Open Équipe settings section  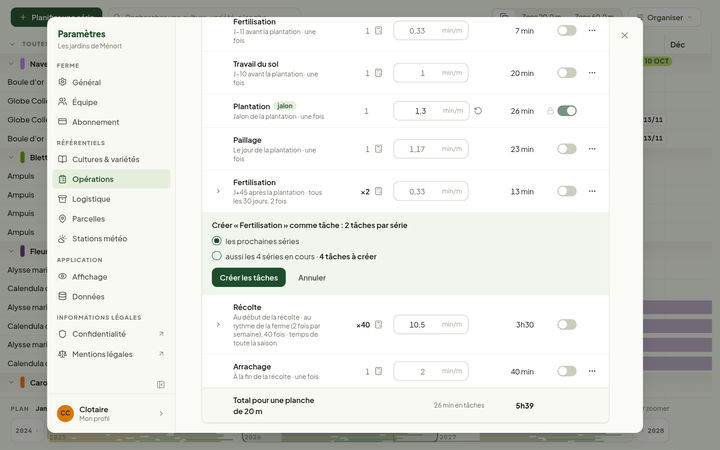pos(111,102)
